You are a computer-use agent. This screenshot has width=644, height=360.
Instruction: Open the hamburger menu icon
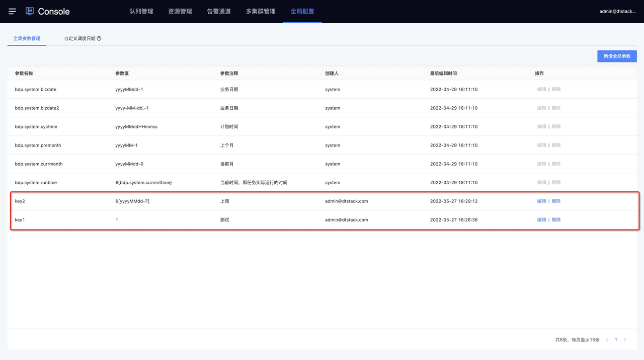pyautogui.click(x=12, y=11)
